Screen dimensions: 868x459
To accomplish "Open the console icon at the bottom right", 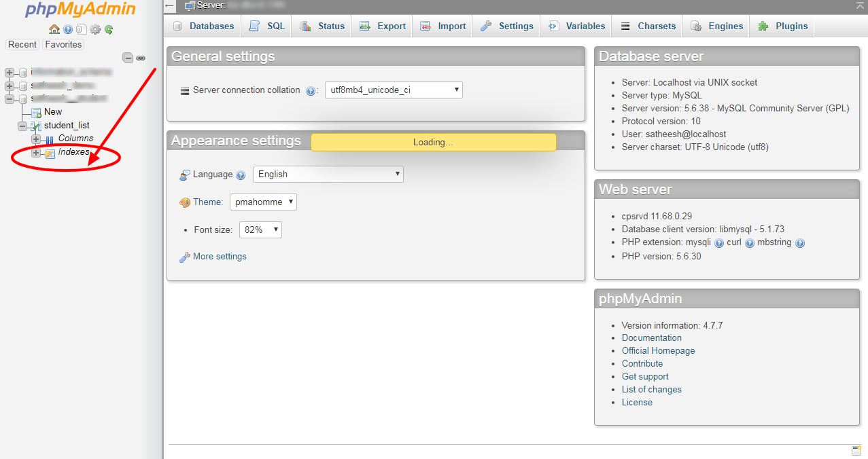I will pos(856,451).
